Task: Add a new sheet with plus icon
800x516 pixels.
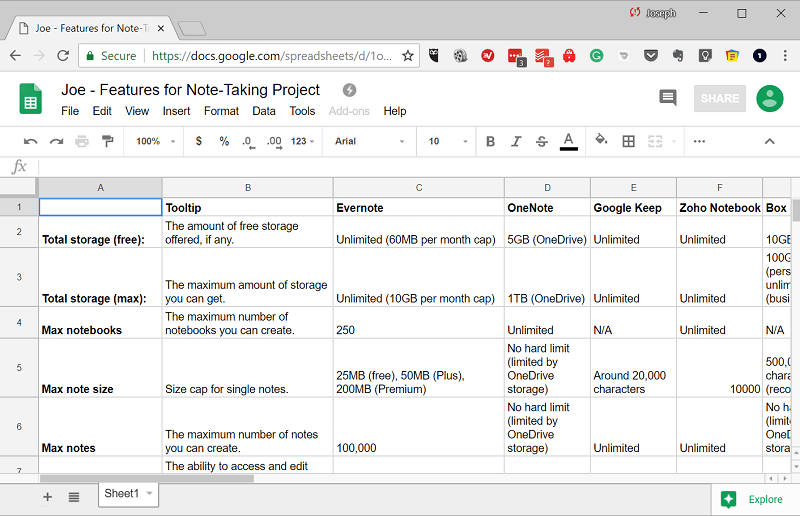Action: pyautogui.click(x=47, y=497)
